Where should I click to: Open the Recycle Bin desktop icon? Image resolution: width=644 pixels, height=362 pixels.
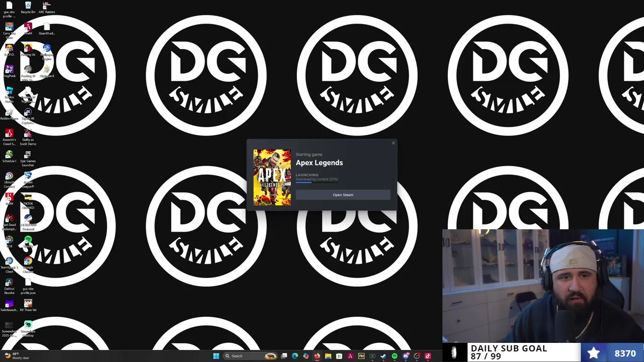click(x=28, y=8)
